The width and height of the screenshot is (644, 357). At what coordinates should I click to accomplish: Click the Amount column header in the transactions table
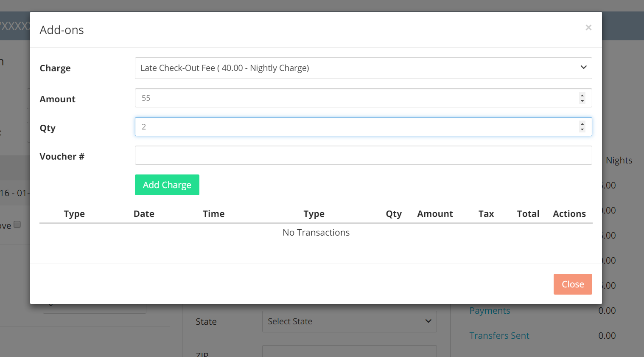point(435,214)
